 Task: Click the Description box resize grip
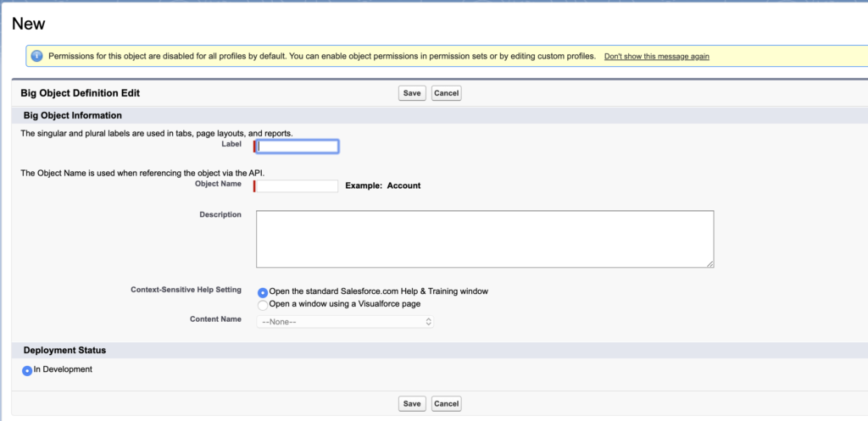(709, 264)
